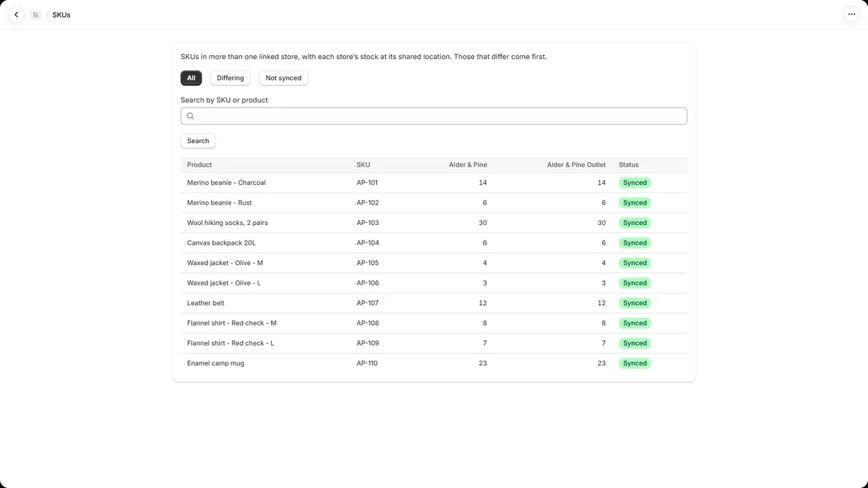Click Alder & Pine stock 30 for AP-103
This screenshot has height=488, width=868.
pos(483,223)
